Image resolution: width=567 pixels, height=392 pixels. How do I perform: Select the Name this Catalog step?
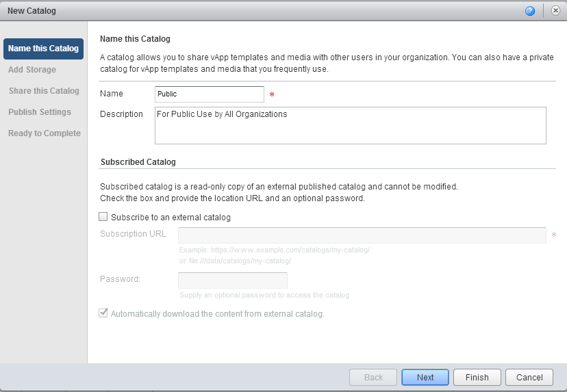click(43, 49)
